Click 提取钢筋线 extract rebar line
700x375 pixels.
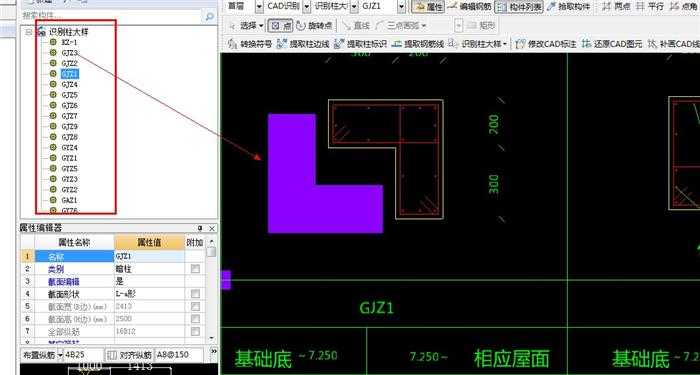(418, 44)
